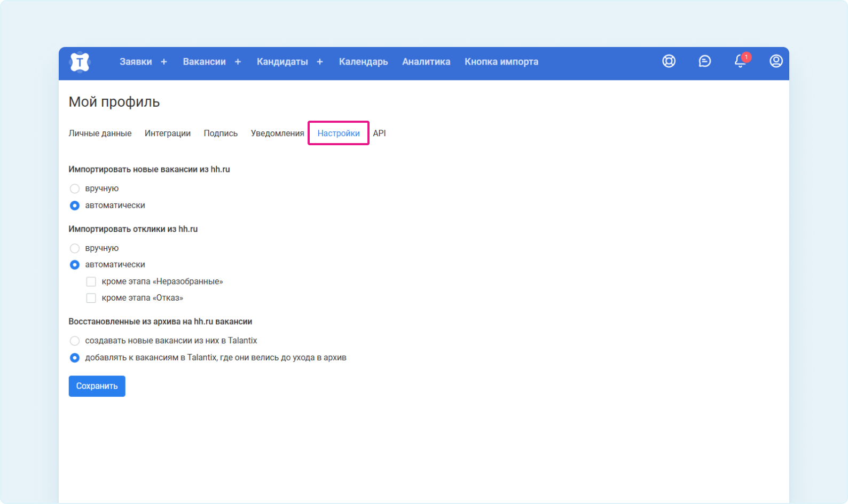
Task: Open the Вакансии menu item
Action: tap(204, 62)
